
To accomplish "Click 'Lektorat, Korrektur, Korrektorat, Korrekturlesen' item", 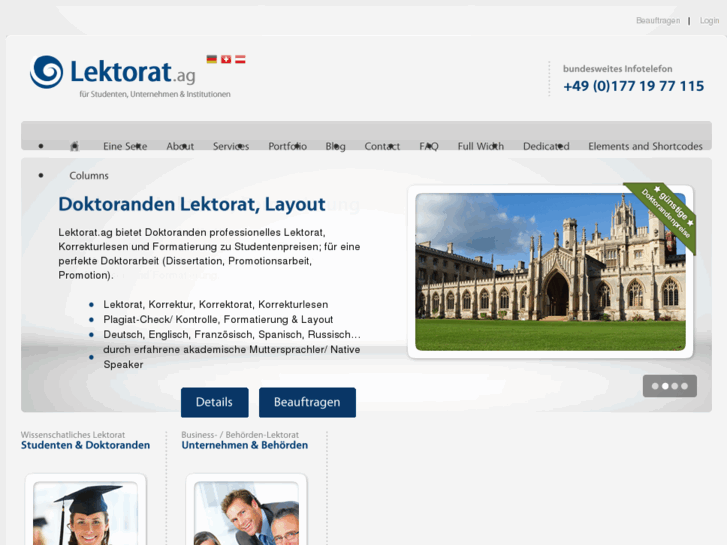I will click(x=216, y=305).
